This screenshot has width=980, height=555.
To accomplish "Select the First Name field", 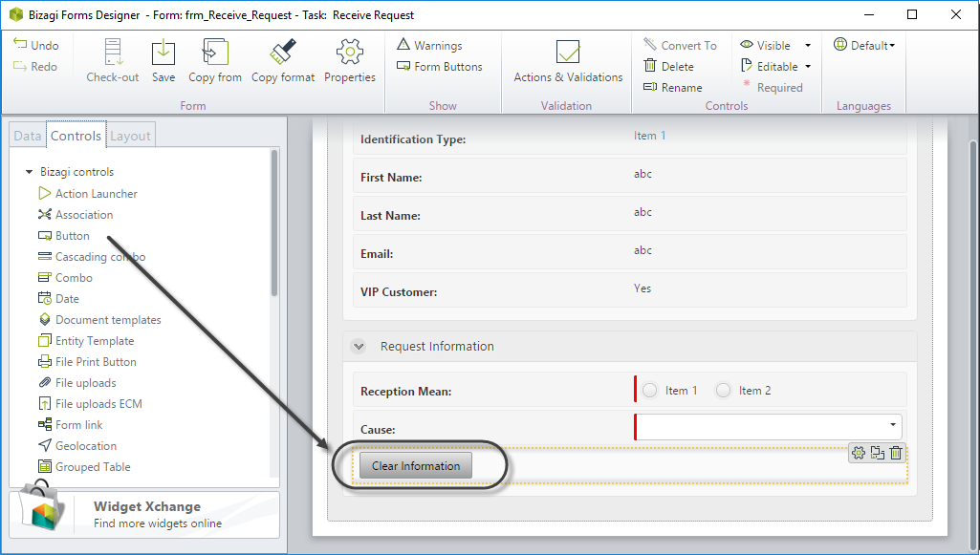I will (x=629, y=176).
